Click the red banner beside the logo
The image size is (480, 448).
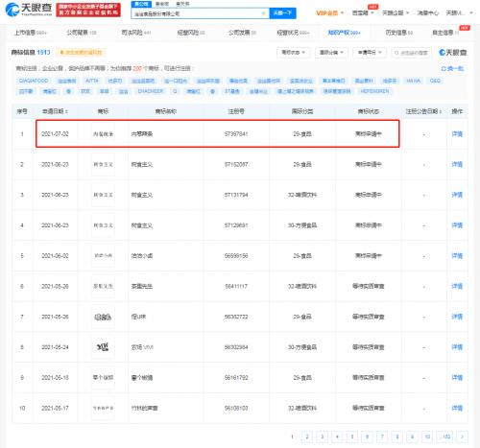click(x=88, y=10)
